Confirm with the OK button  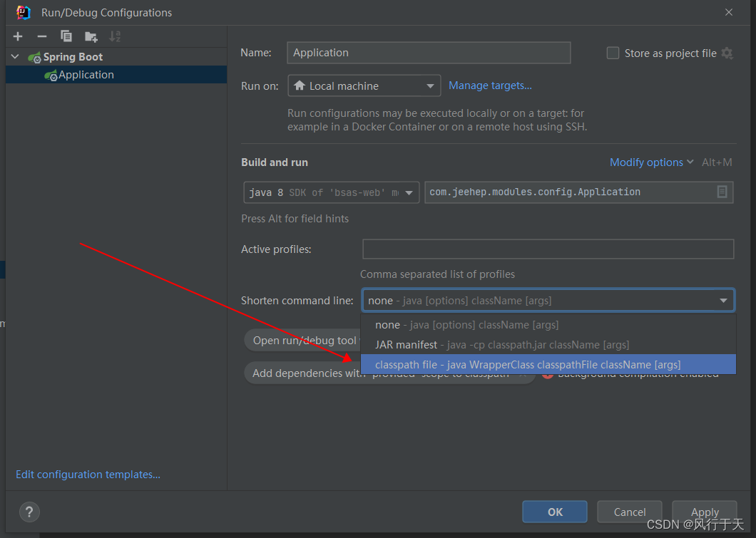(554, 512)
